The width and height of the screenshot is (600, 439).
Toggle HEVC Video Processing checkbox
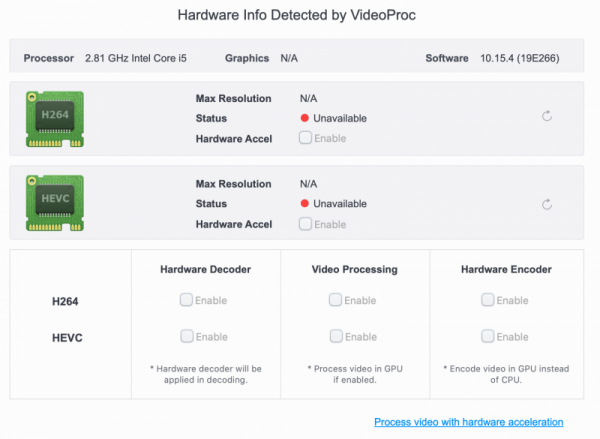[335, 336]
